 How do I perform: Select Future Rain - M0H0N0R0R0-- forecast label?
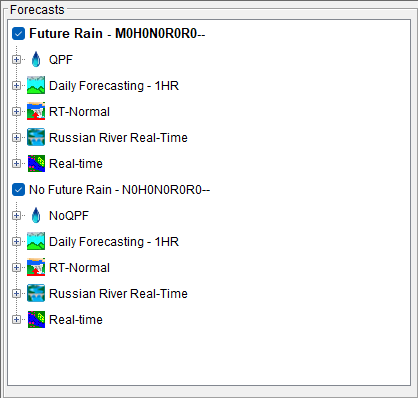[x=117, y=34]
